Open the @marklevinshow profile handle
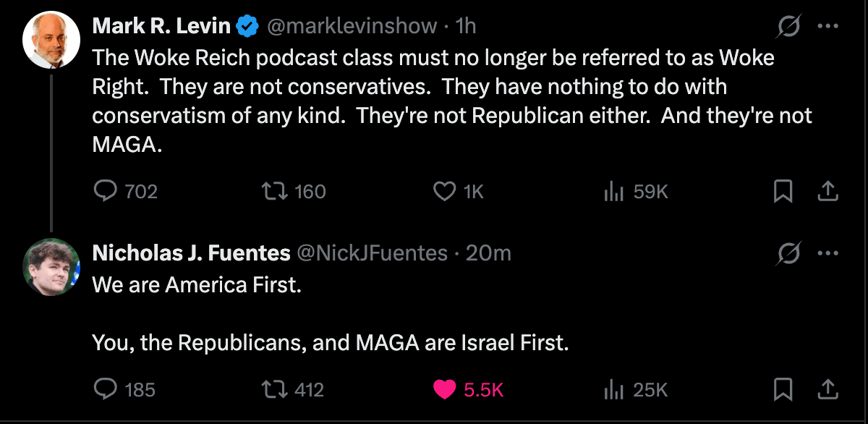This screenshot has height=424, width=868. coord(352,27)
